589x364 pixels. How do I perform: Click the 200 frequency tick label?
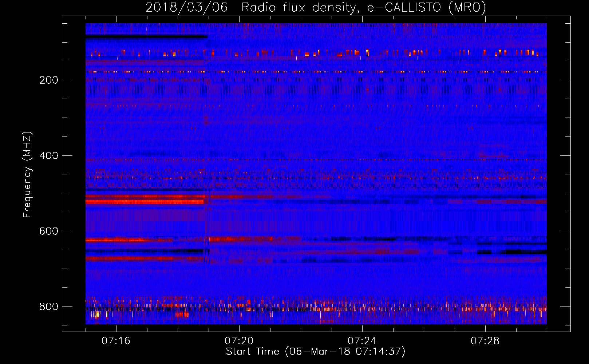[x=49, y=80]
